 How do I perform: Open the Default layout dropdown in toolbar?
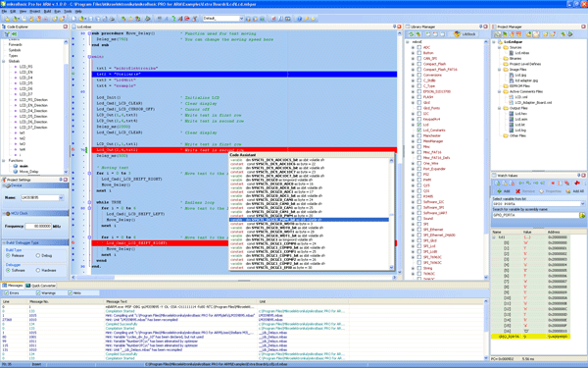click(241, 19)
